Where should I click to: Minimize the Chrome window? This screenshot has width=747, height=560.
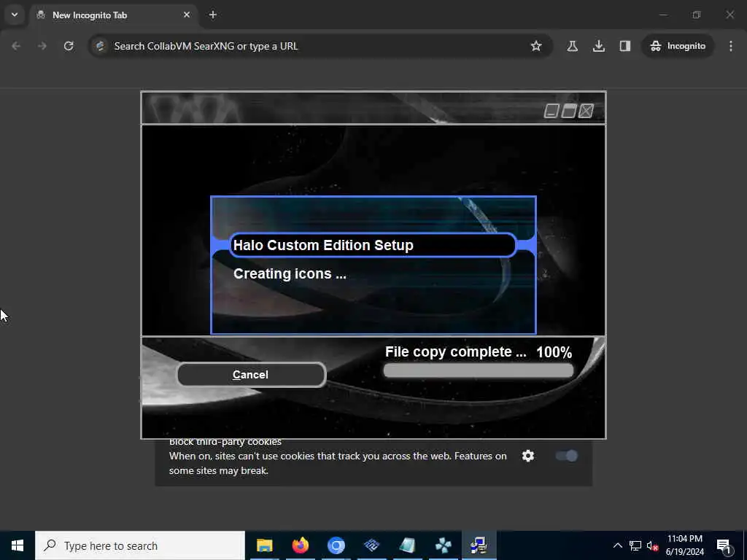663,15
